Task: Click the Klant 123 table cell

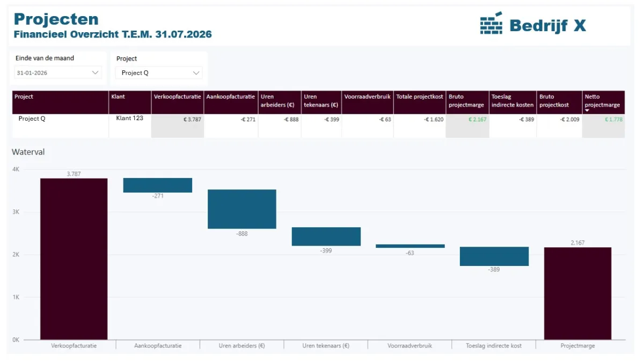Action: [129, 118]
